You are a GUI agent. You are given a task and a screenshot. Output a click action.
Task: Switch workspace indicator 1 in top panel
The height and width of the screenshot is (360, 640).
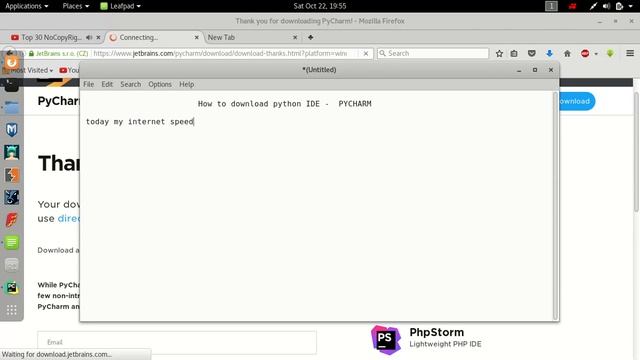click(551, 6)
